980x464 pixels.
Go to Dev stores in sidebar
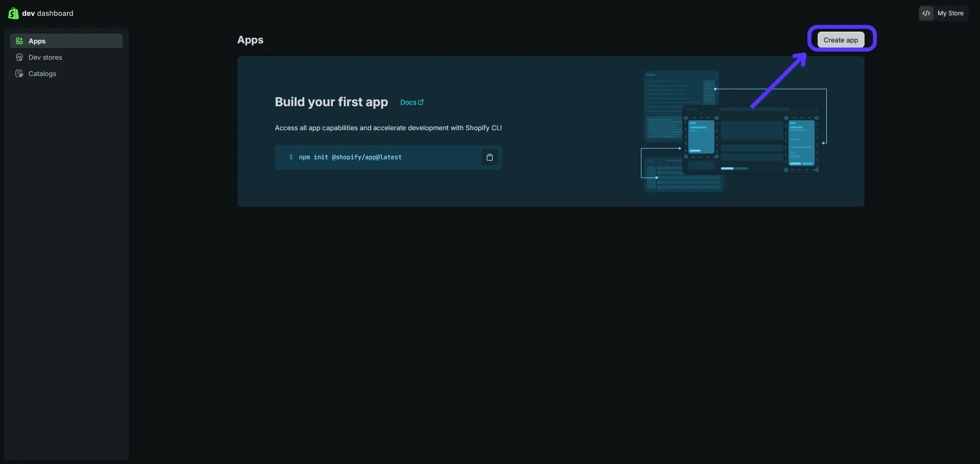pyautogui.click(x=66, y=57)
